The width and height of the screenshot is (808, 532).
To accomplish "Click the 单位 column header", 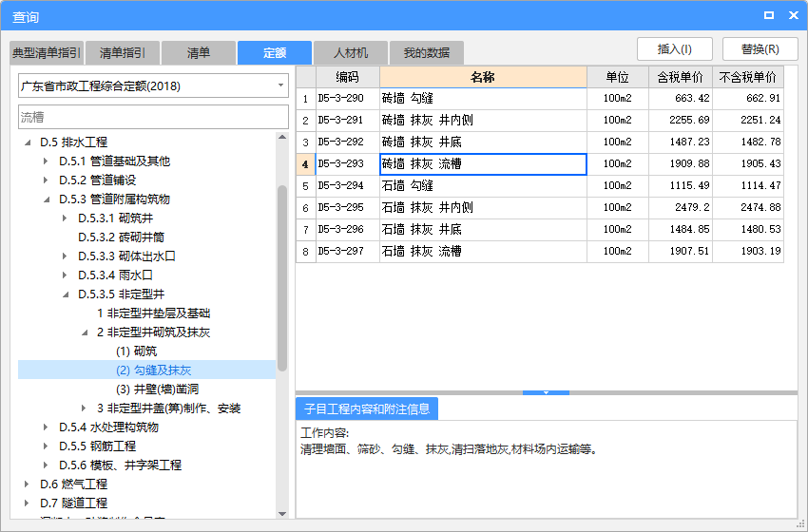I will point(617,77).
